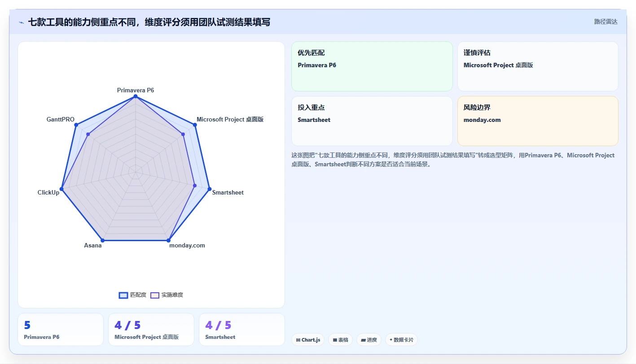Click the 4 / 5 Smartsheet stat card

coord(242,329)
